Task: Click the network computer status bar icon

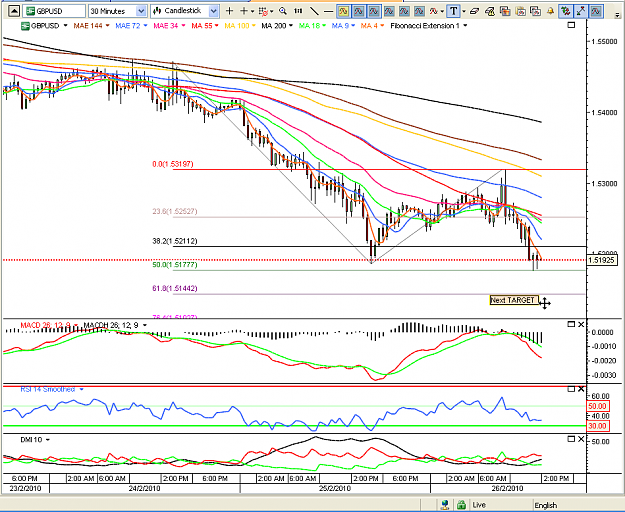Action: pyautogui.click(x=446, y=505)
